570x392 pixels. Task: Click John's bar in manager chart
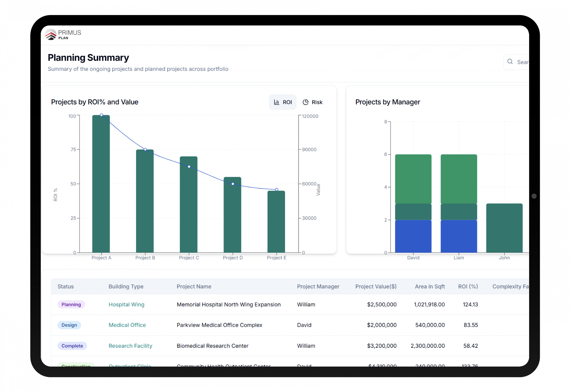tap(504, 228)
